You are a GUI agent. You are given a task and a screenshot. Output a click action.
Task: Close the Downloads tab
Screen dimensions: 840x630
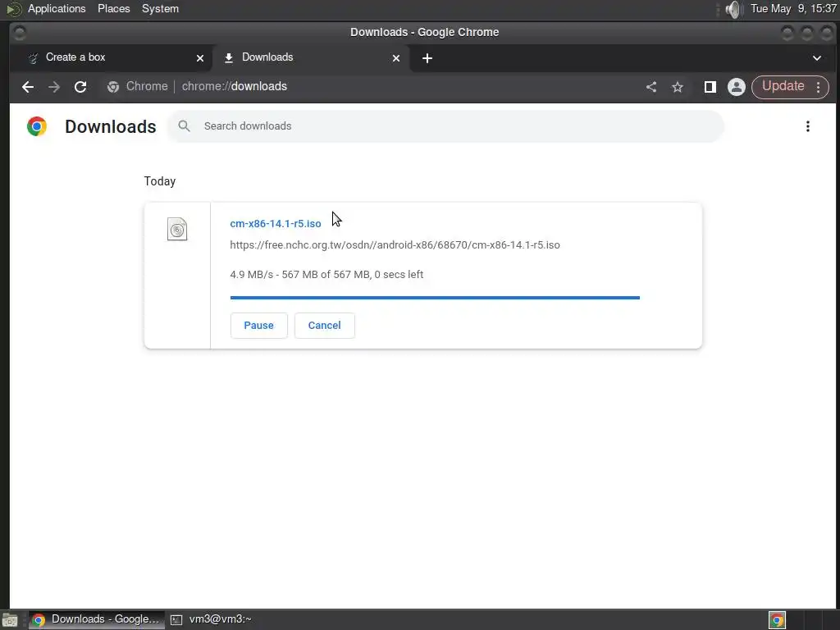tap(396, 58)
